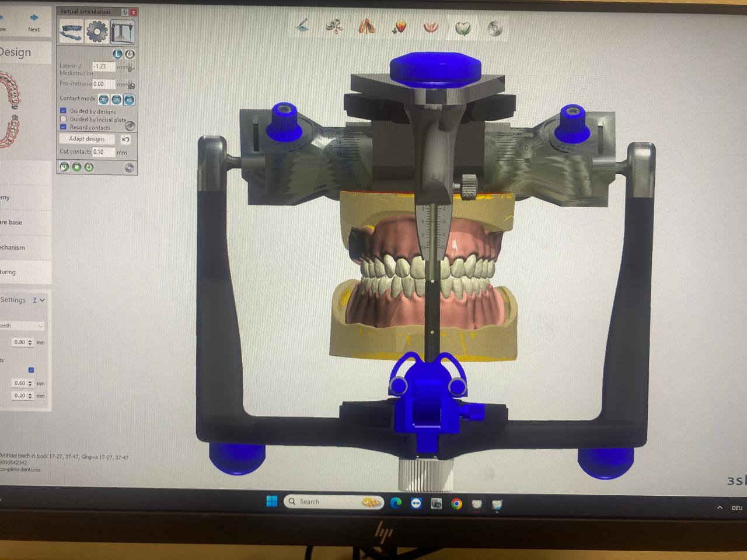747x560 pixels.
Task: Click the Cut contacts value field
Action: [103, 152]
